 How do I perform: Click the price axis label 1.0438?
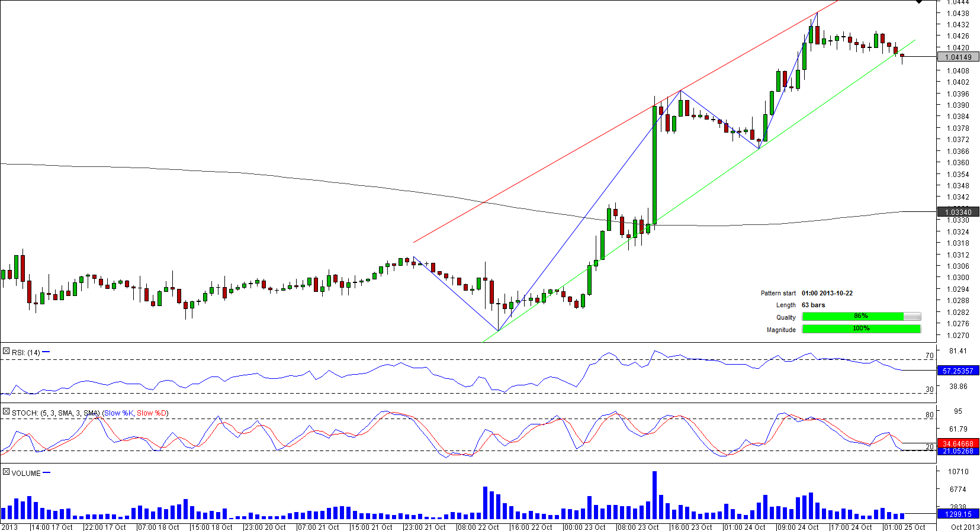(x=957, y=14)
